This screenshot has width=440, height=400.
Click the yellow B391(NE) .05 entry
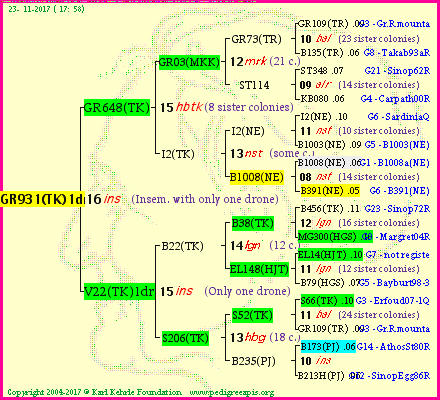(330, 191)
